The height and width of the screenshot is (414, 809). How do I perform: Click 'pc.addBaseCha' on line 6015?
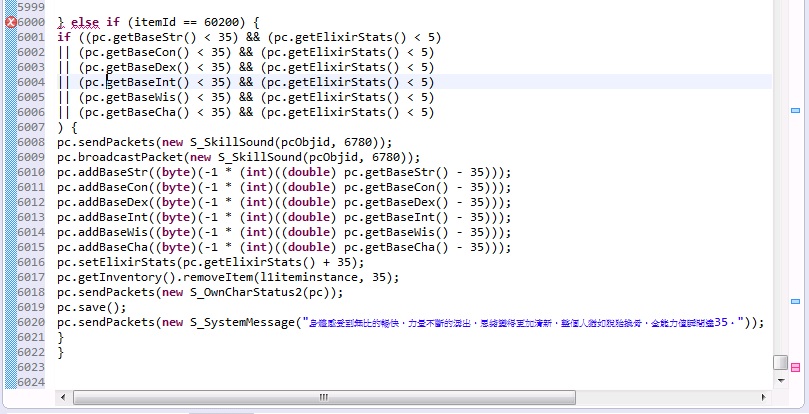(x=102, y=247)
